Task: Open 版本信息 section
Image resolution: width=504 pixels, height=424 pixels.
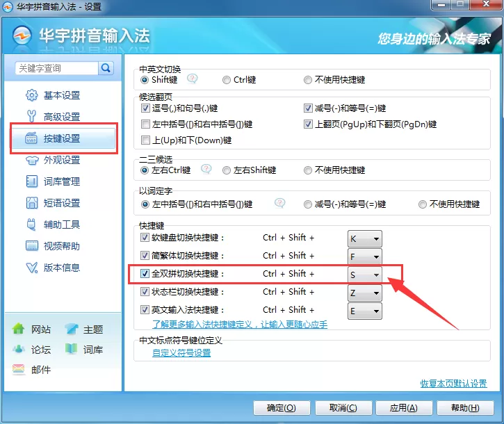Action: [x=62, y=268]
